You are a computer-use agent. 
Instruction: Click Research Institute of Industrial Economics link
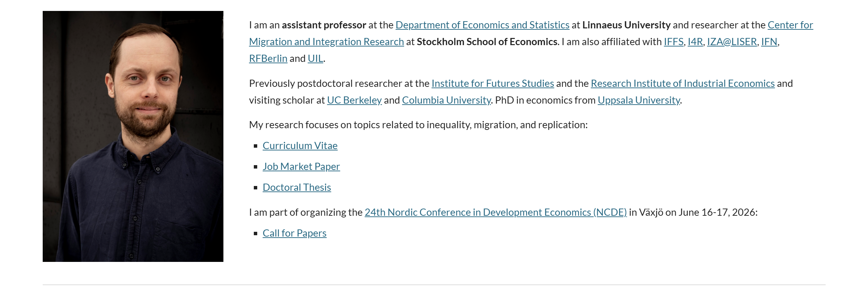pos(682,83)
